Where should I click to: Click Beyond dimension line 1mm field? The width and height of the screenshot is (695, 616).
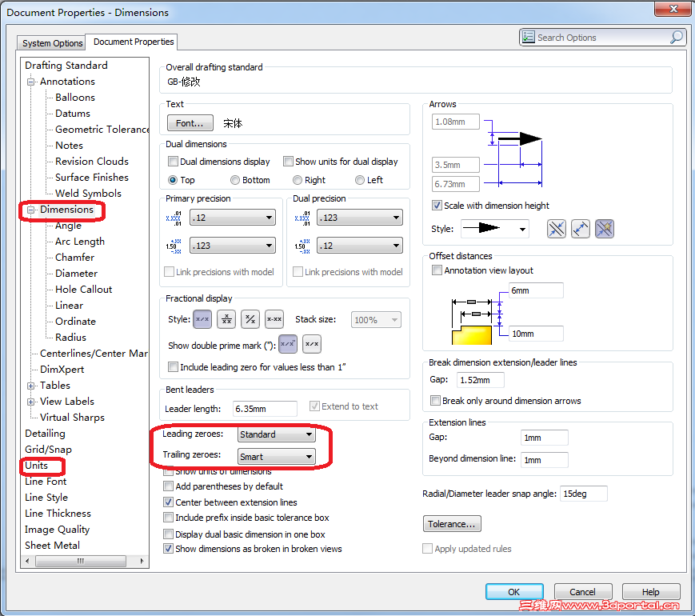click(x=545, y=460)
